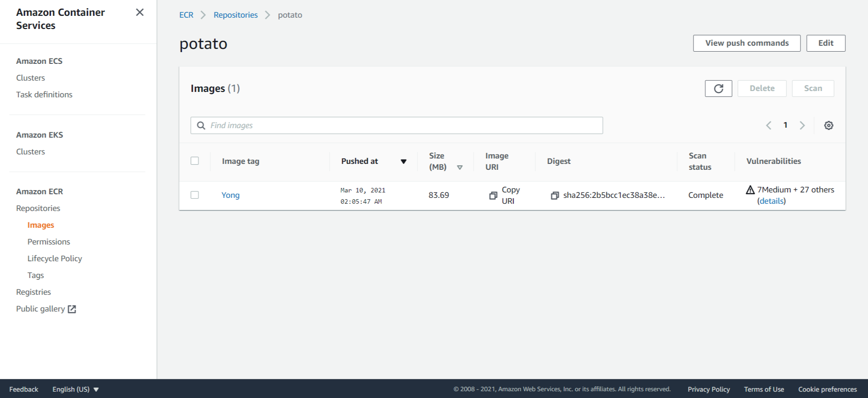Click the Complete scan status

706,195
